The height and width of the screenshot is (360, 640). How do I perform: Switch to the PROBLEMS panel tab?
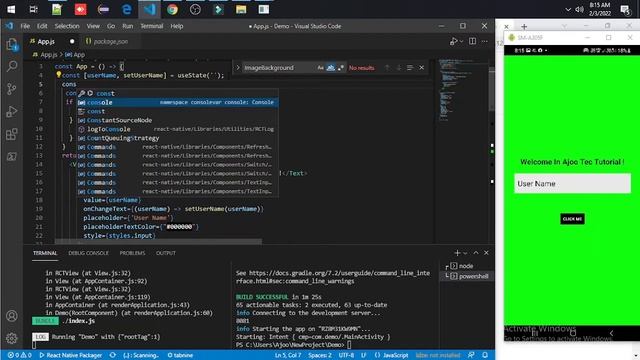pos(132,253)
